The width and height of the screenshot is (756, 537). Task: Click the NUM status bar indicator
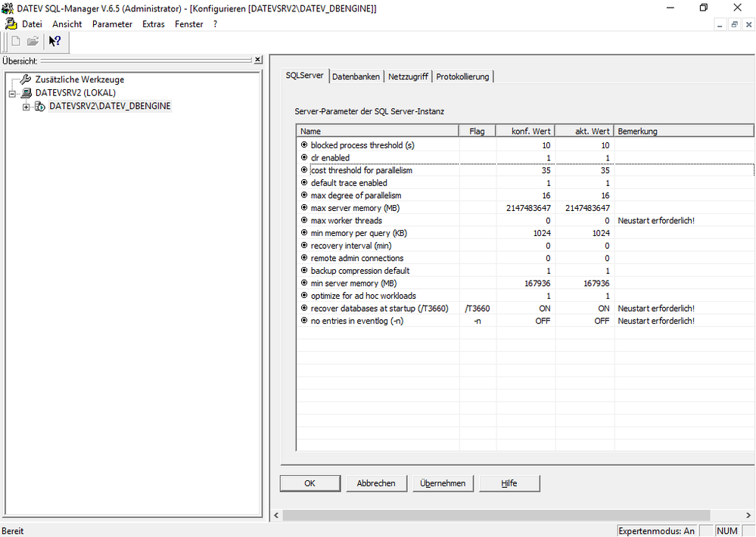pos(727,531)
